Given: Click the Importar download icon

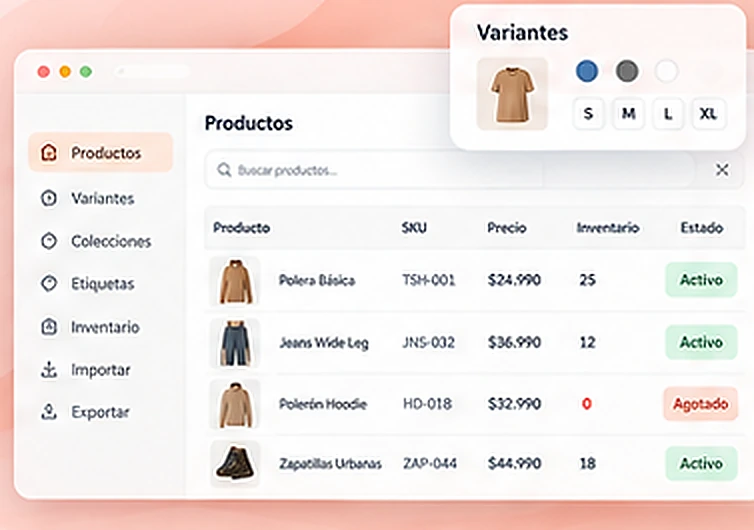Looking at the screenshot, I should point(49,370).
